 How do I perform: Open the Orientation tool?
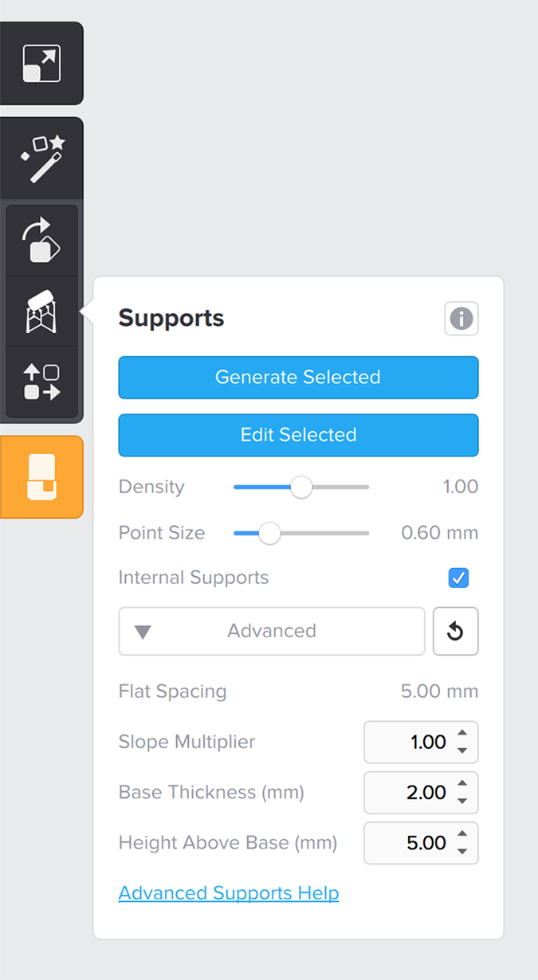pyautogui.click(x=42, y=241)
